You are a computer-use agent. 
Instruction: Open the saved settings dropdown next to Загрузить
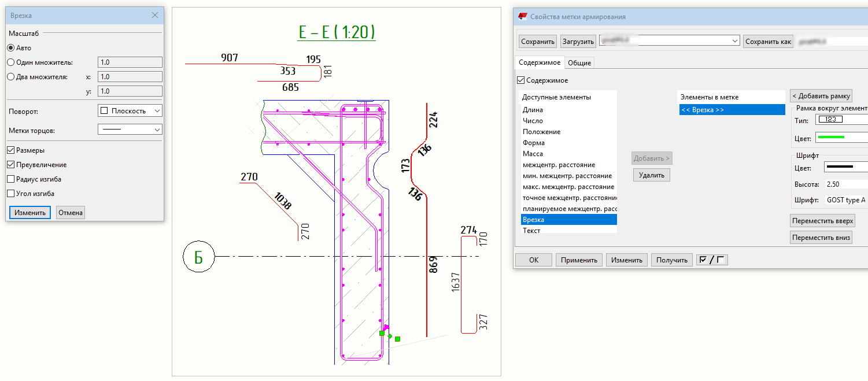tap(670, 41)
